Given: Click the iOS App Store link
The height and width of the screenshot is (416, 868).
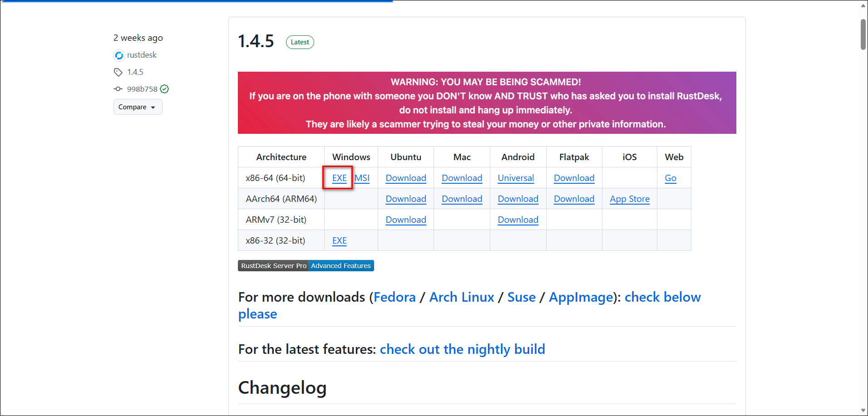Looking at the screenshot, I should (x=629, y=199).
